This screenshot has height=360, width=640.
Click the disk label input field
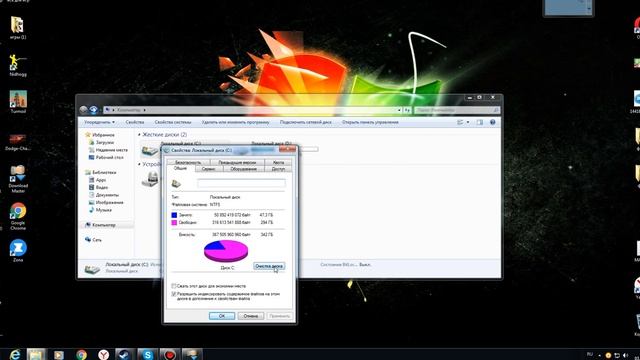pos(241,183)
